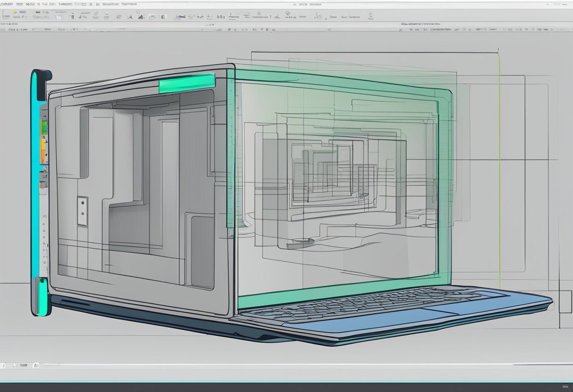Click the yellow box icon beside the blue sketch icon

point(191,16)
